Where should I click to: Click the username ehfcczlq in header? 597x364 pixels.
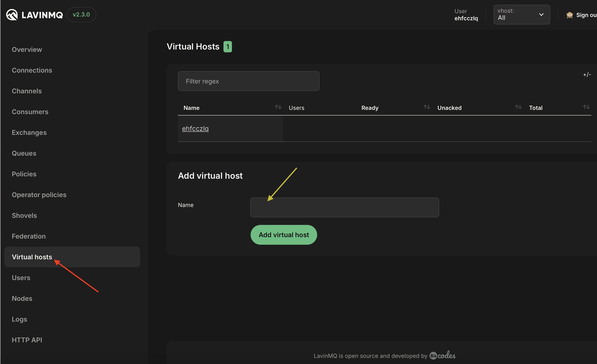(466, 18)
